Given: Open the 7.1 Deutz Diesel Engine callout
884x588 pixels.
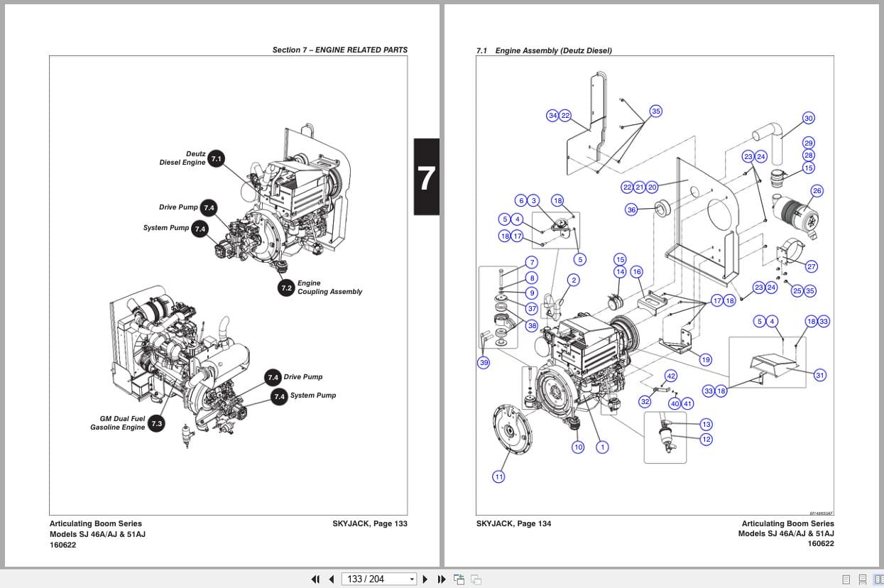Looking at the screenshot, I should tap(215, 158).
